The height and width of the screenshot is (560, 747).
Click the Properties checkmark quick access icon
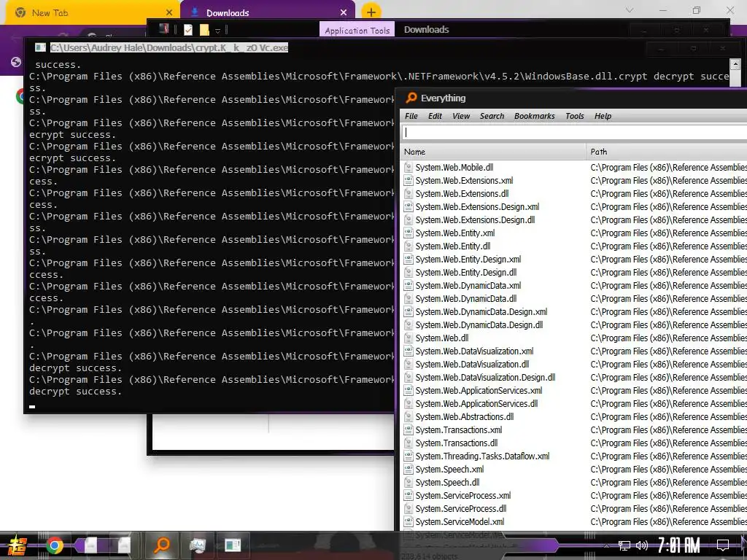pyautogui.click(x=188, y=29)
